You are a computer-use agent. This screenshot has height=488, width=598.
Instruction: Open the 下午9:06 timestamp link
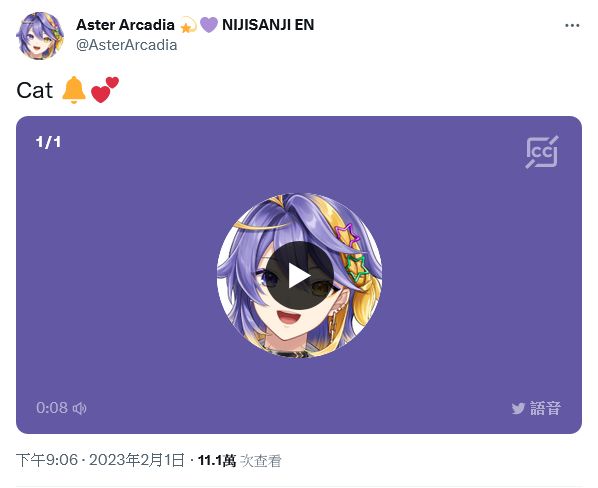(x=47, y=460)
